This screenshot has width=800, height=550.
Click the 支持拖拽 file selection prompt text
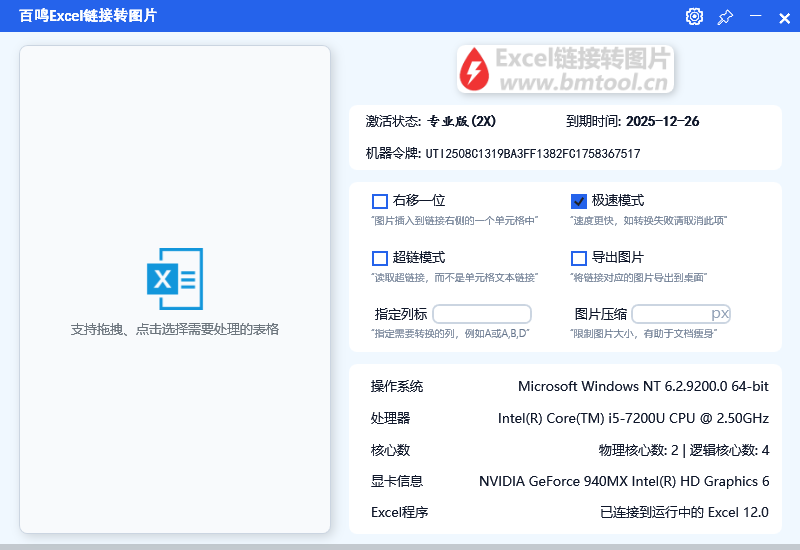click(x=175, y=329)
